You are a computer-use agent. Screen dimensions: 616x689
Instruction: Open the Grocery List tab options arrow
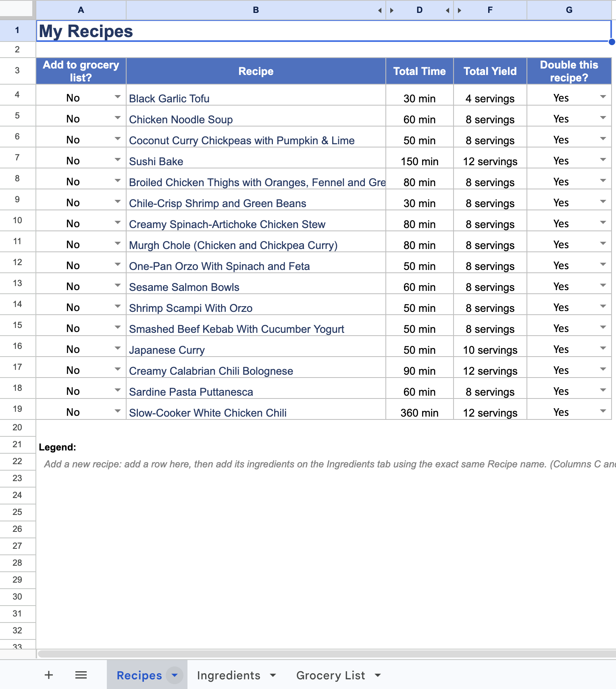click(x=378, y=675)
